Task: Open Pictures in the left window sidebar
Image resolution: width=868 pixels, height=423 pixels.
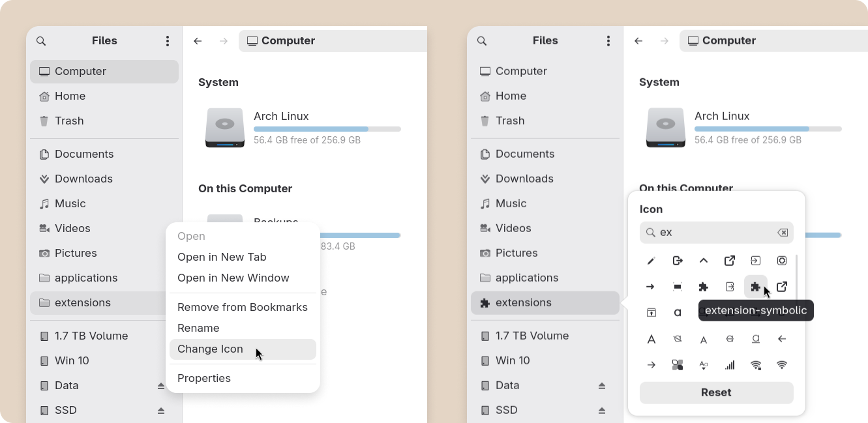Action: tap(104, 254)
